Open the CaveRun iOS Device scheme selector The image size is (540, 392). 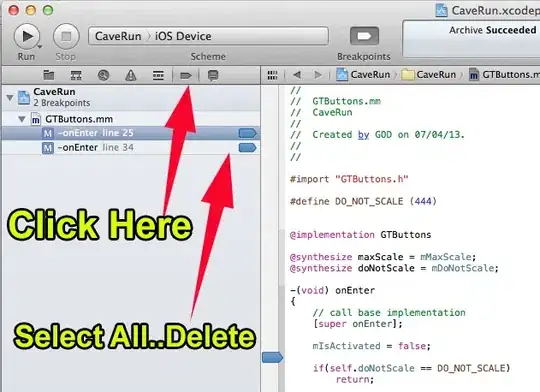pos(208,36)
